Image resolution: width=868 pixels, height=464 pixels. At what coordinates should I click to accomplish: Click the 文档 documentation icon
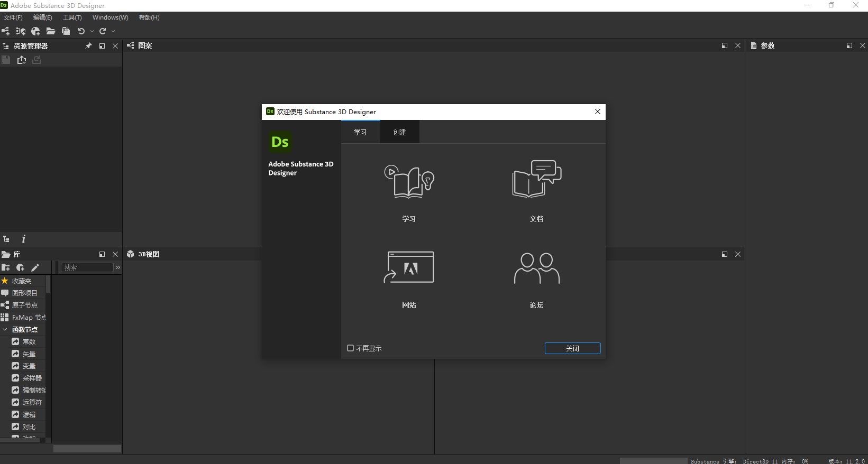[x=536, y=180]
